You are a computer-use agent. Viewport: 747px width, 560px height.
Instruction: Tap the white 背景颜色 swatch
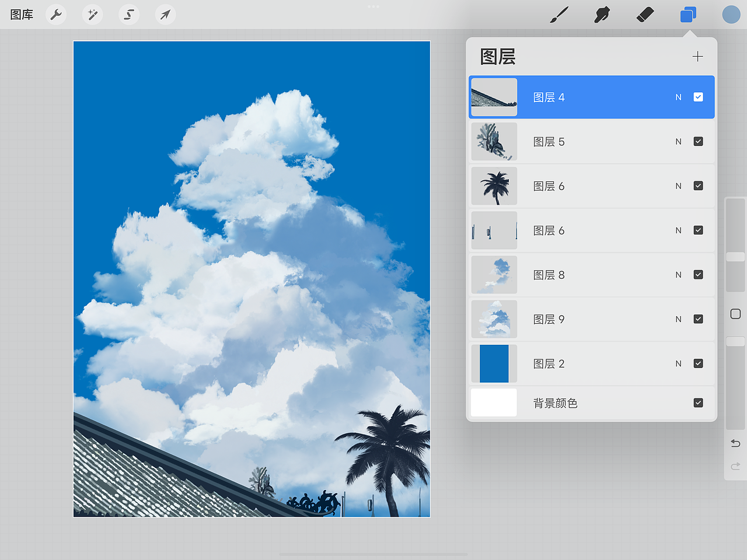pos(494,402)
